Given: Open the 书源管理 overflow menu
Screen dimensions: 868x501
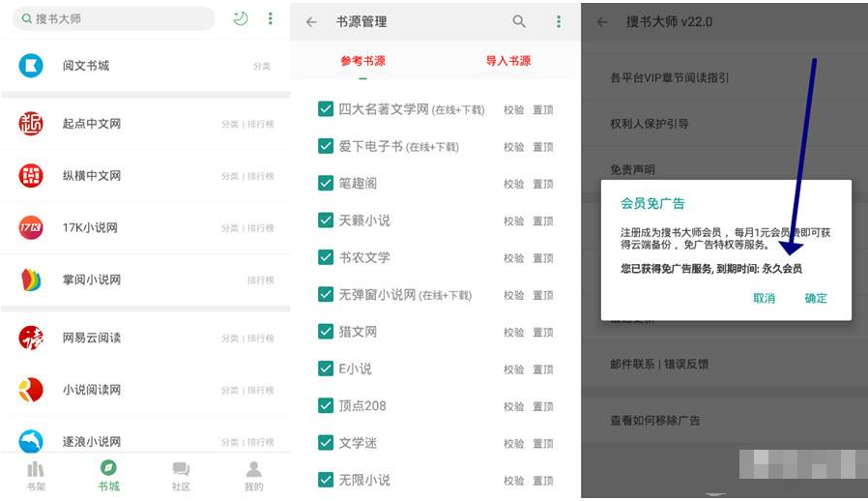Looking at the screenshot, I should click(x=559, y=21).
